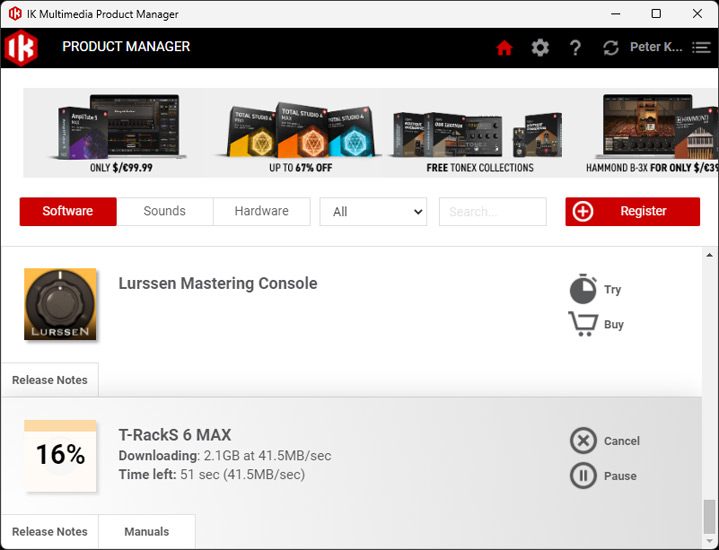The height and width of the screenshot is (550, 719).
Task: Open Release Notes for Lurssen Mastering Console
Action: tap(50, 380)
